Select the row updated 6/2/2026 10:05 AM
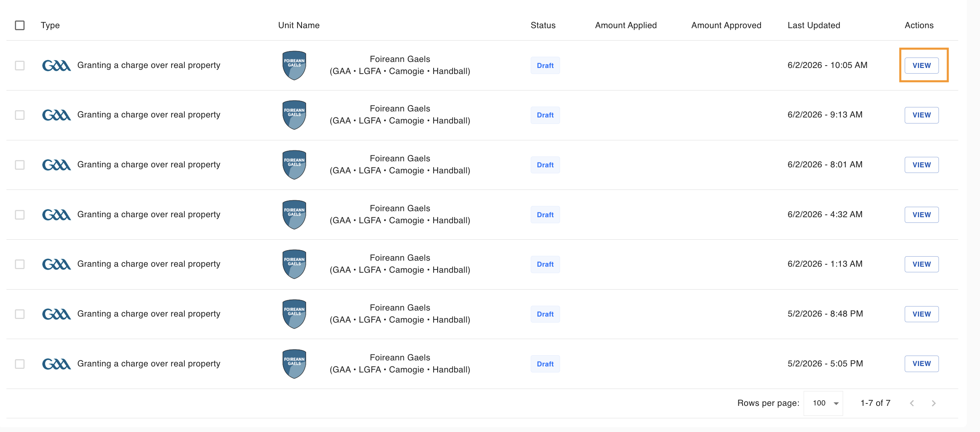The image size is (980, 432). click(20, 65)
